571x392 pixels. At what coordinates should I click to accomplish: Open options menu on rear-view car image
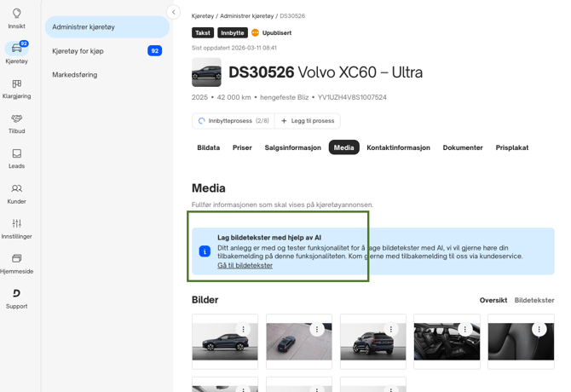390,329
